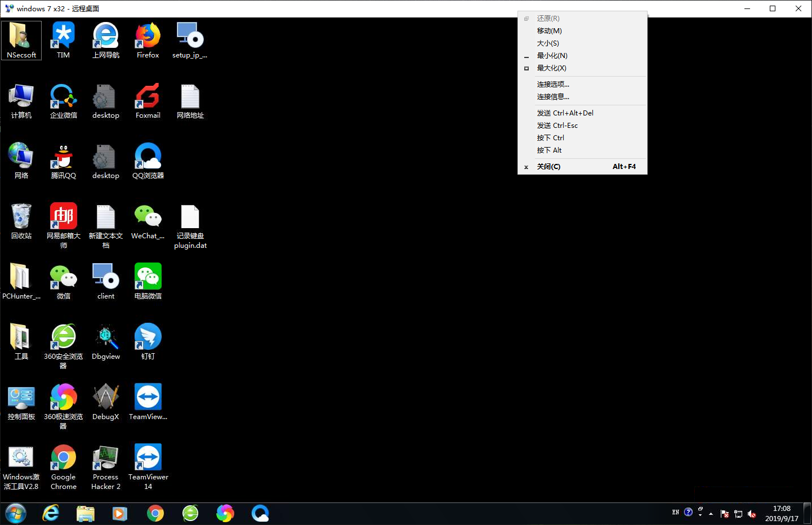The height and width of the screenshot is (525, 812).
Task: Select 最大化(X) menu entry
Action: tap(582, 68)
